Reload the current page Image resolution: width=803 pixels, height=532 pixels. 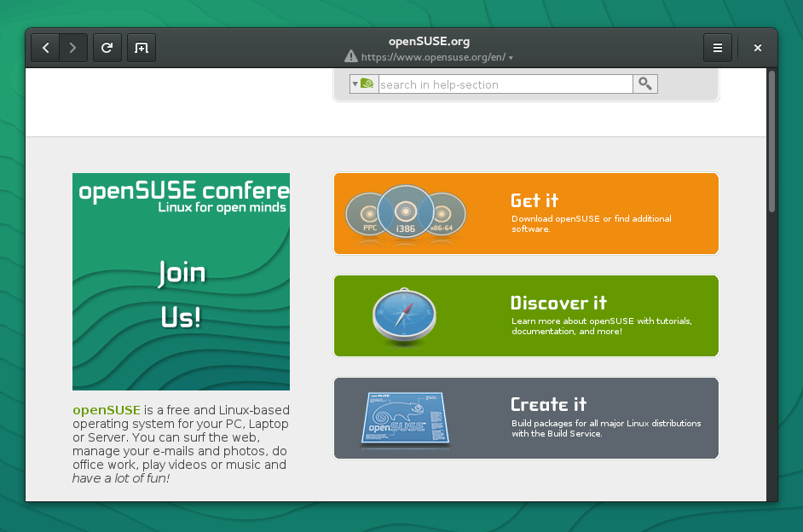(x=107, y=48)
